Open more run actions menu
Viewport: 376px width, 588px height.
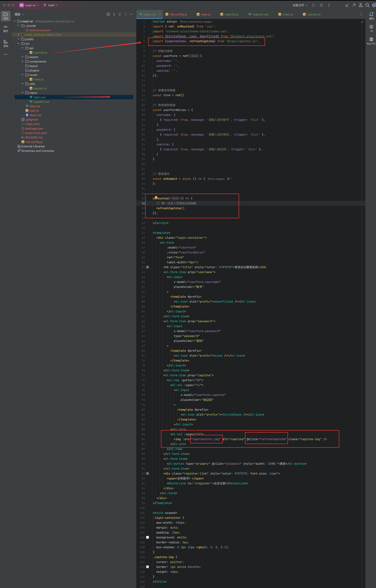(x=329, y=5)
